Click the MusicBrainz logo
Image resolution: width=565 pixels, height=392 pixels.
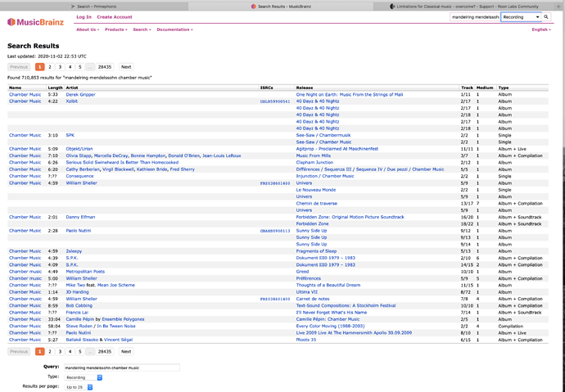point(35,22)
